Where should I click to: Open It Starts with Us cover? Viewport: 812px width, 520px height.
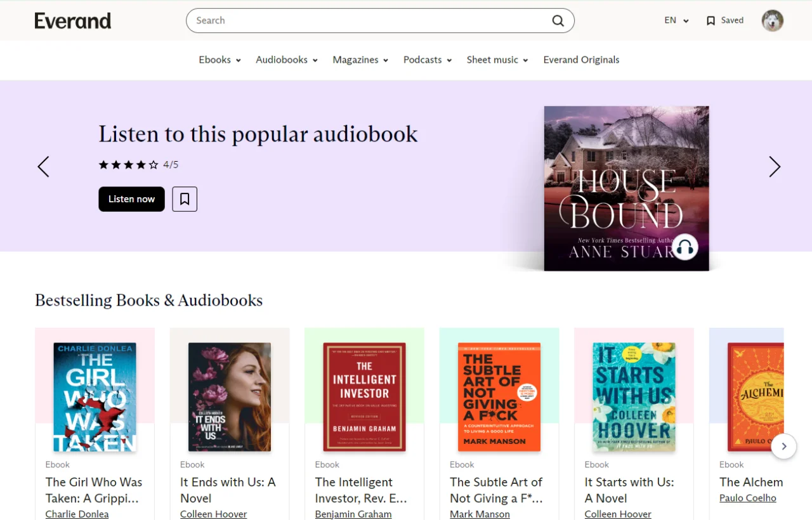tap(634, 397)
